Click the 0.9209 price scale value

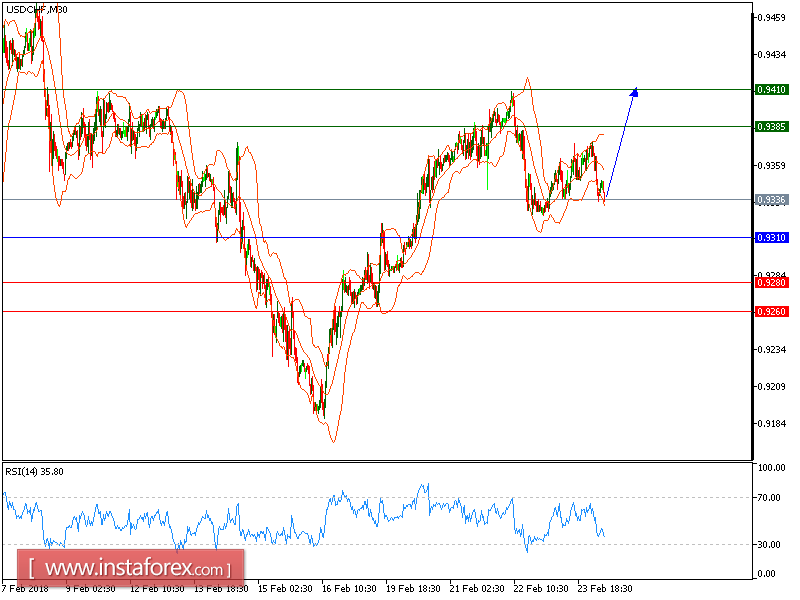[x=771, y=387]
